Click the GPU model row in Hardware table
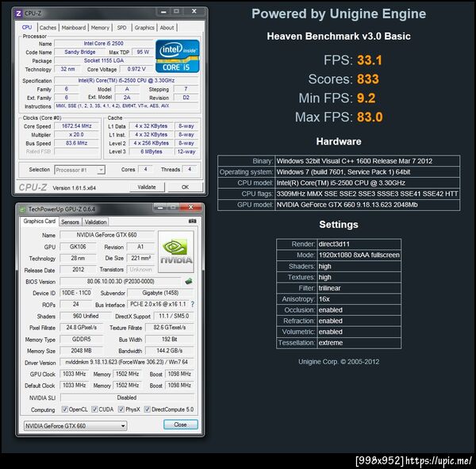 tap(339, 205)
